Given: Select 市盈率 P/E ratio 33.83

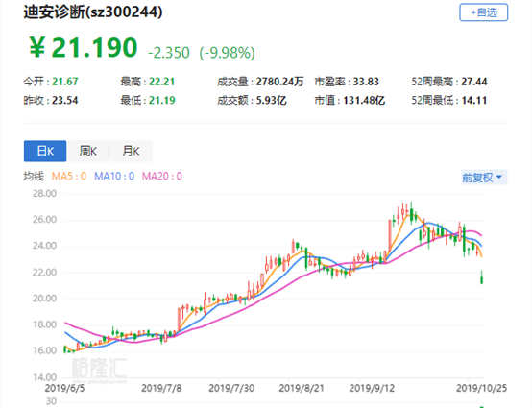Looking at the screenshot, I should (366, 82).
